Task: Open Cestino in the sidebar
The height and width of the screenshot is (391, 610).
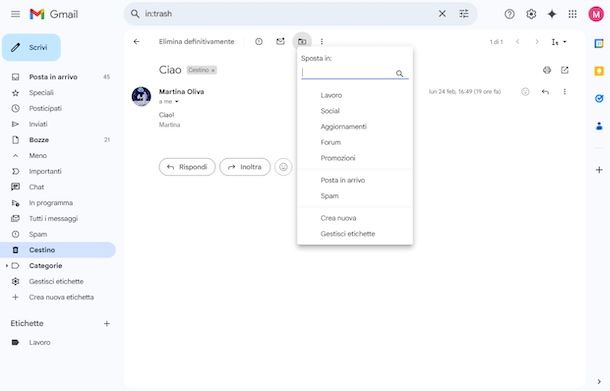Action: click(58, 250)
